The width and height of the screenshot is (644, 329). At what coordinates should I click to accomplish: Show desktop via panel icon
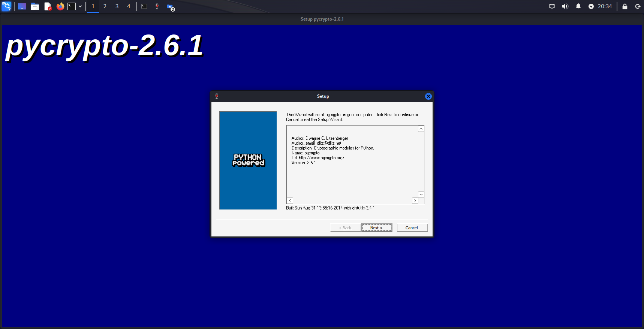(x=22, y=6)
